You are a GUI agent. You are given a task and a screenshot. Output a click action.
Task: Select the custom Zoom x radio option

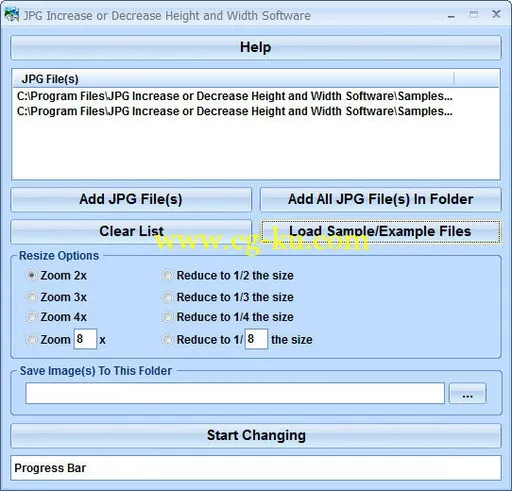click(x=31, y=340)
